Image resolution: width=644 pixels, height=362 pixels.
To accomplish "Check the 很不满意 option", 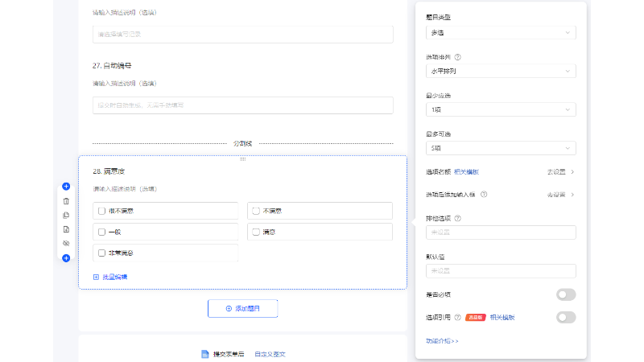I will tap(102, 211).
